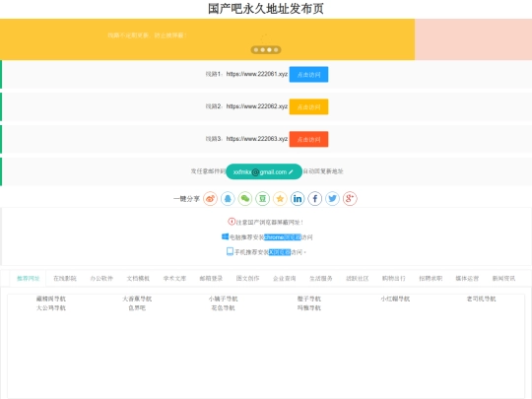The width and height of the screenshot is (532, 399).
Task: Click orange-red visit button for line 3
Action: 308,139
